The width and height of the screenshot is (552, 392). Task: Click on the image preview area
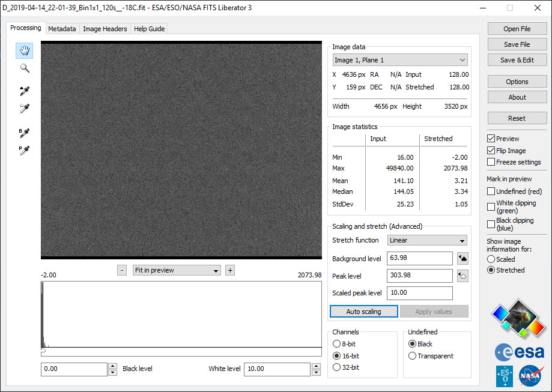pos(181,150)
